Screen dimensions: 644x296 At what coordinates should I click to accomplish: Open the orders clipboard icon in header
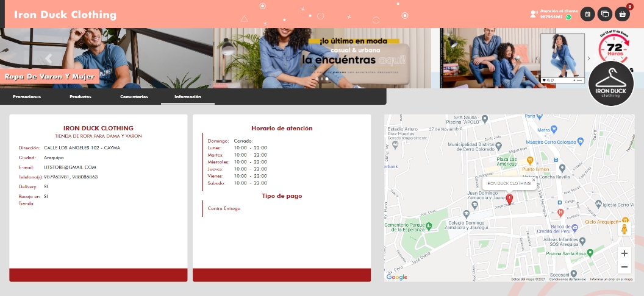click(x=587, y=15)
